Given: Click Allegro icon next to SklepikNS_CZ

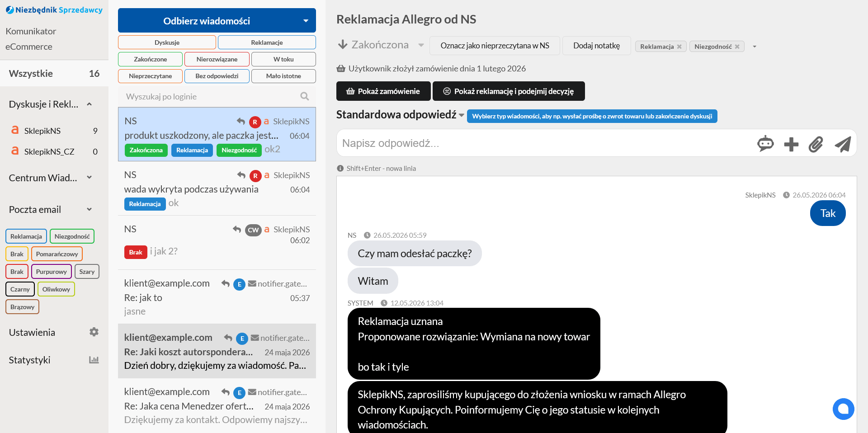Looking at the screenshot, I should [x=15, y=151].
